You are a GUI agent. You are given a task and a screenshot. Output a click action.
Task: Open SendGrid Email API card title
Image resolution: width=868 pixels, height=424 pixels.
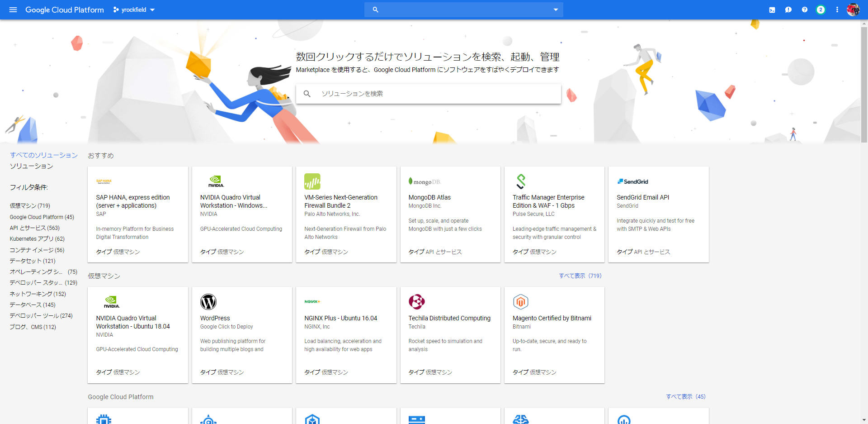click(643, 197)
